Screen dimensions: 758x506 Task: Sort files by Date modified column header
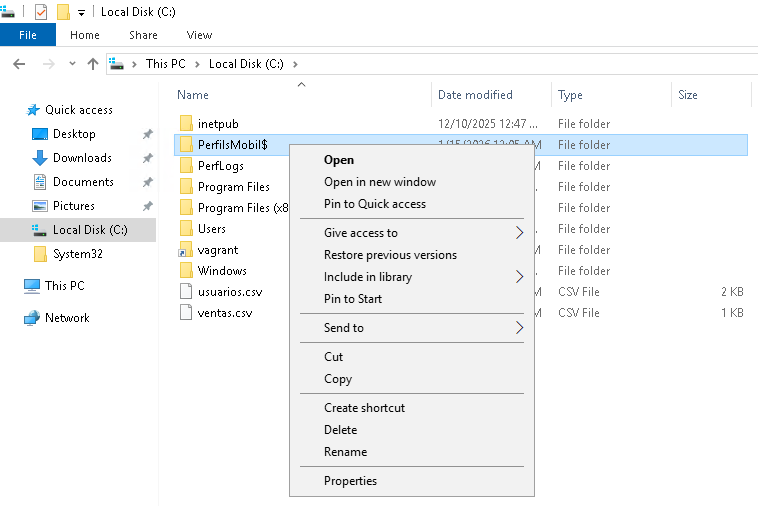pos(475,95)
